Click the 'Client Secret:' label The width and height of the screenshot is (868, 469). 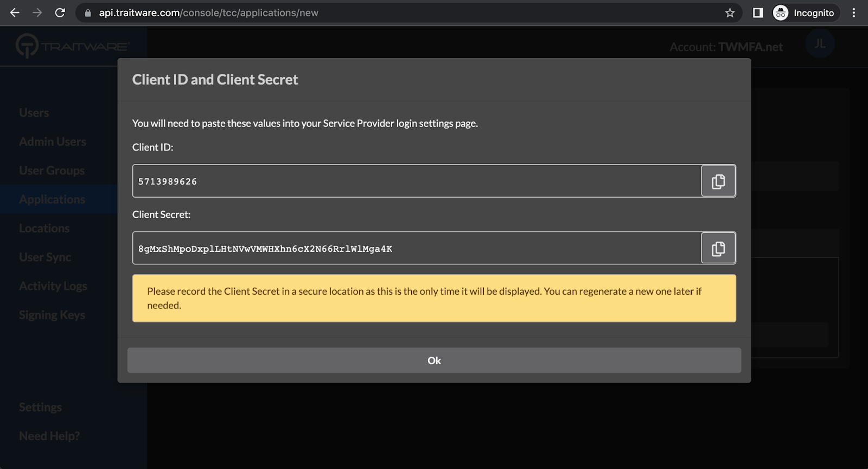click(x=161, y=214)
